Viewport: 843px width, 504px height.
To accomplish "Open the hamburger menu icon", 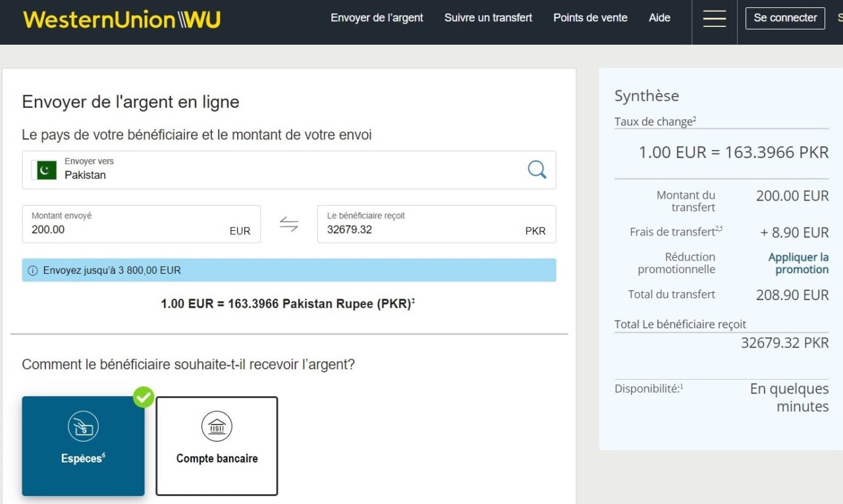I will (715, 18).
